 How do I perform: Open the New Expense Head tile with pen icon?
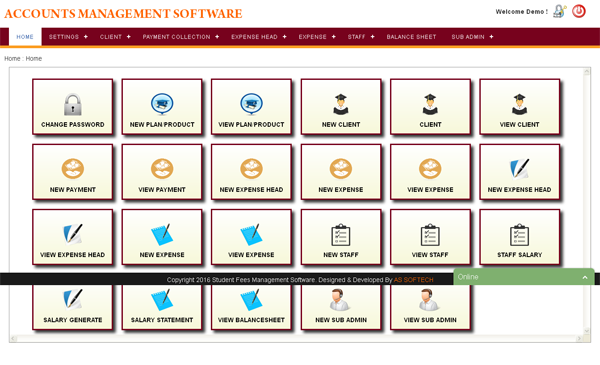520,172
